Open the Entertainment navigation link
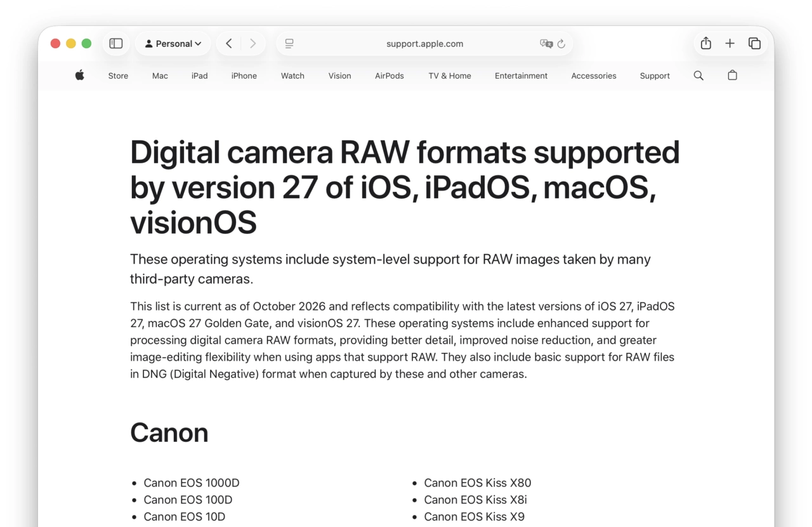812x527 pixels. click(521, 76)
